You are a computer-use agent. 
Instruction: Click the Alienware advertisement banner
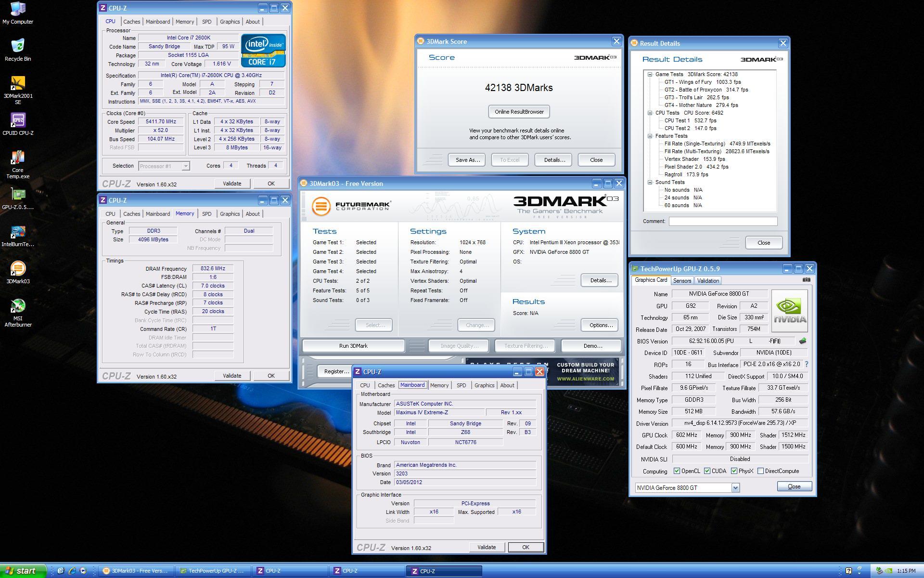coord(542,372)
